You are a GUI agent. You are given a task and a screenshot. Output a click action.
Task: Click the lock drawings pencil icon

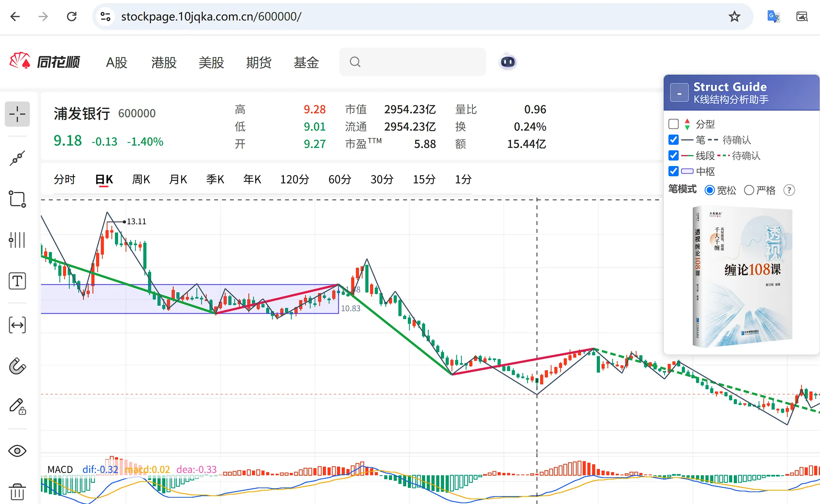(17, 406)
